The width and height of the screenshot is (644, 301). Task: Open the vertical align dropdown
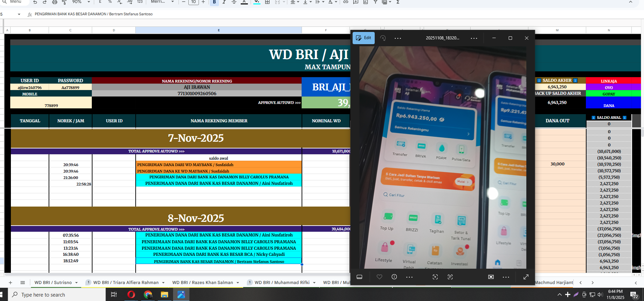coord(307,2)
